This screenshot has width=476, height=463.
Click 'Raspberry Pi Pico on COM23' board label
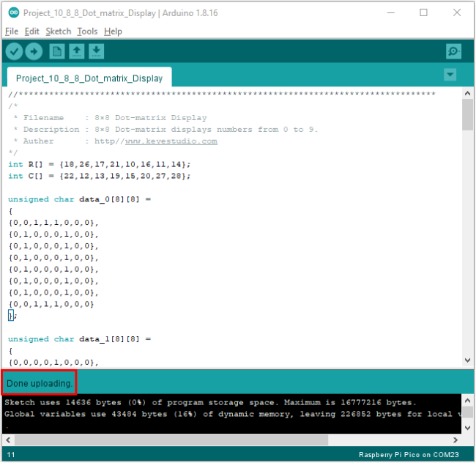[409, 454]
